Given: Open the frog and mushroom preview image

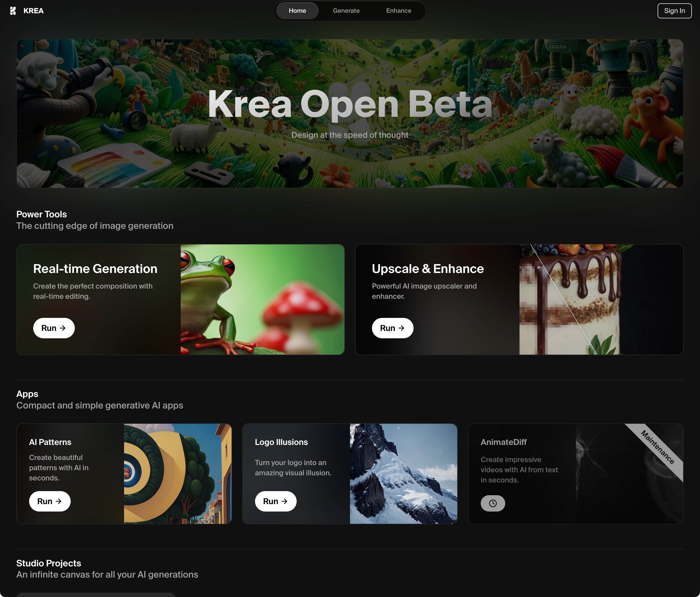Looking at the screenshot, I should click(262, 299).
